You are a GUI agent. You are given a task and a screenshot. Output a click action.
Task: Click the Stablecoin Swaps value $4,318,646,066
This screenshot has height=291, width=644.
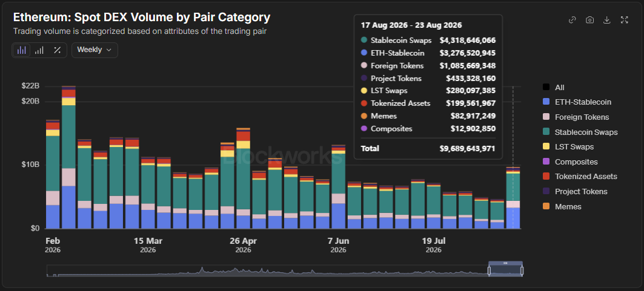pyautogui.click(x=467, y=40)
